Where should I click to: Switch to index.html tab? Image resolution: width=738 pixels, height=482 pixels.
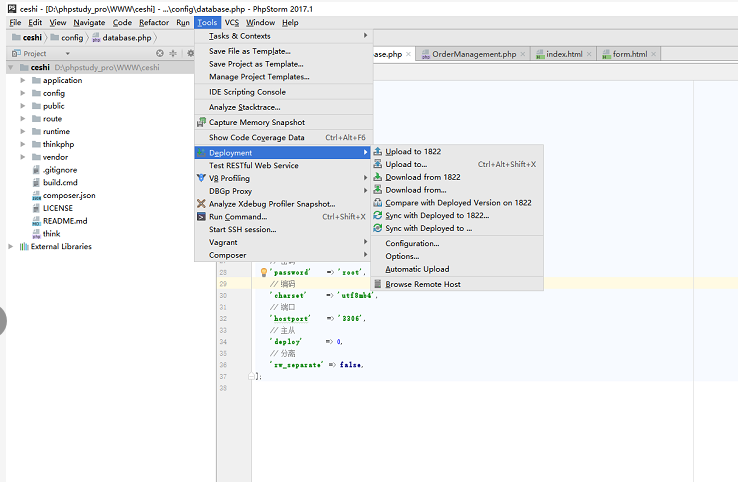tap(564, 54)
